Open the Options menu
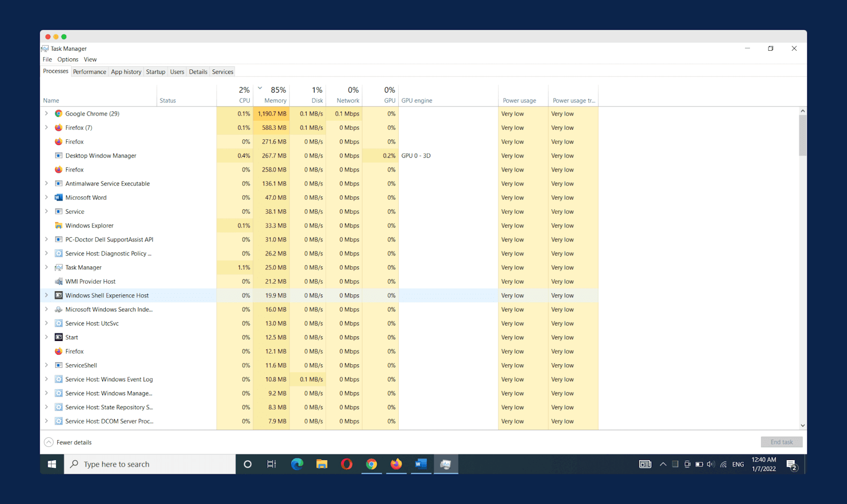The height and width of the screenshot is (504, 847). coord(68,60)
